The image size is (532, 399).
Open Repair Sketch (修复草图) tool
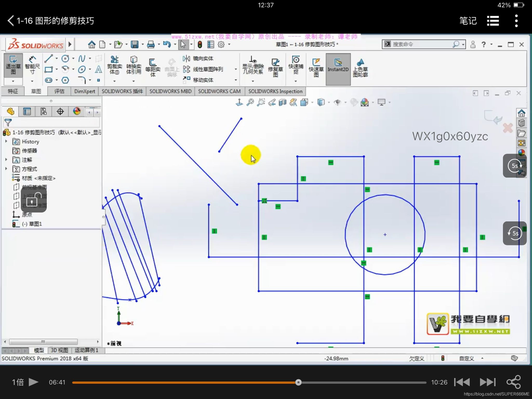click(275, 67)
